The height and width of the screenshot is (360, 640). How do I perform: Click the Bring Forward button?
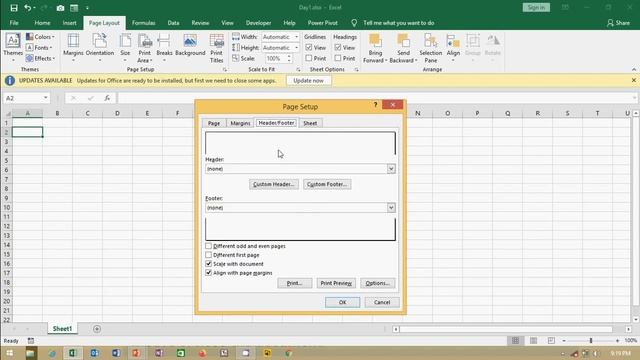tap(375, 48)
